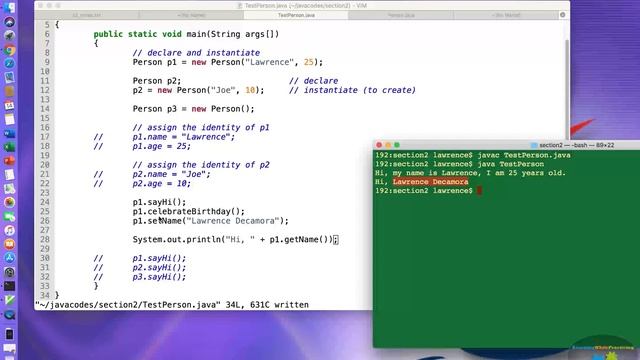The image size is (640, 360).
Task: Open Notes app in the Dock
Action: 9,119
